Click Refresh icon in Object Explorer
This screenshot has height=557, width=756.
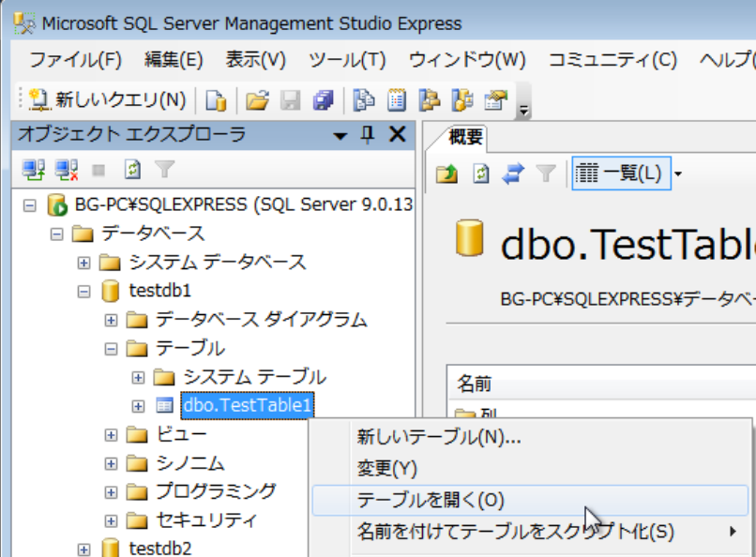(x=132, y=170)
